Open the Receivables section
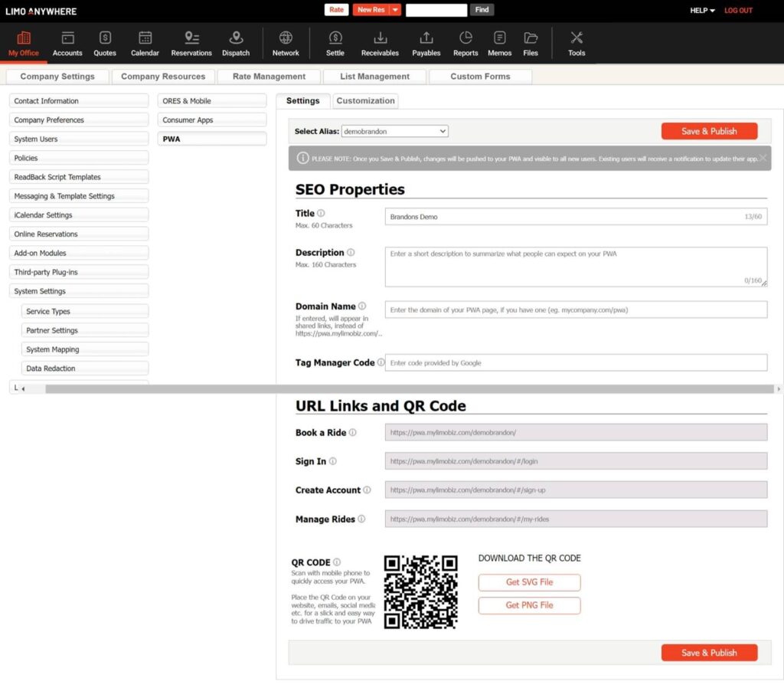The height and width of the screenshot is (688, 784). [x=380, y=44]
